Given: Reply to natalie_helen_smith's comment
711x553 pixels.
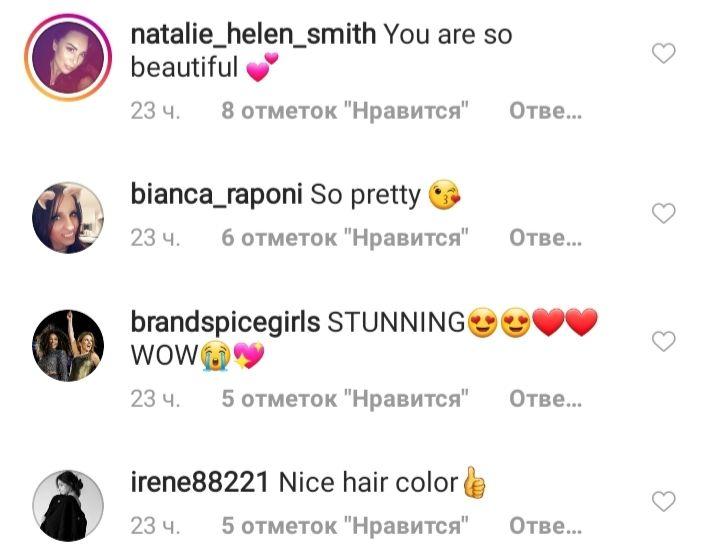Looking at the screenshot, I should click(x=545, y=111).
